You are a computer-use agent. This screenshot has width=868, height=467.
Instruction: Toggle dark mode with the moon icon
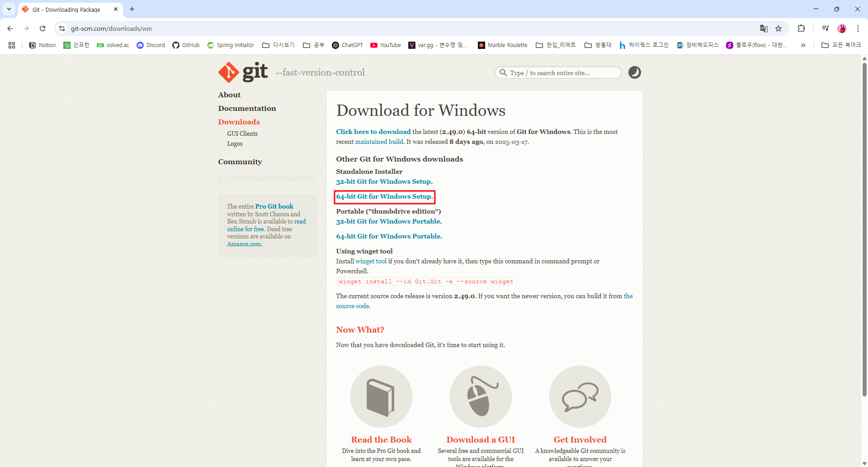[635, 72]
